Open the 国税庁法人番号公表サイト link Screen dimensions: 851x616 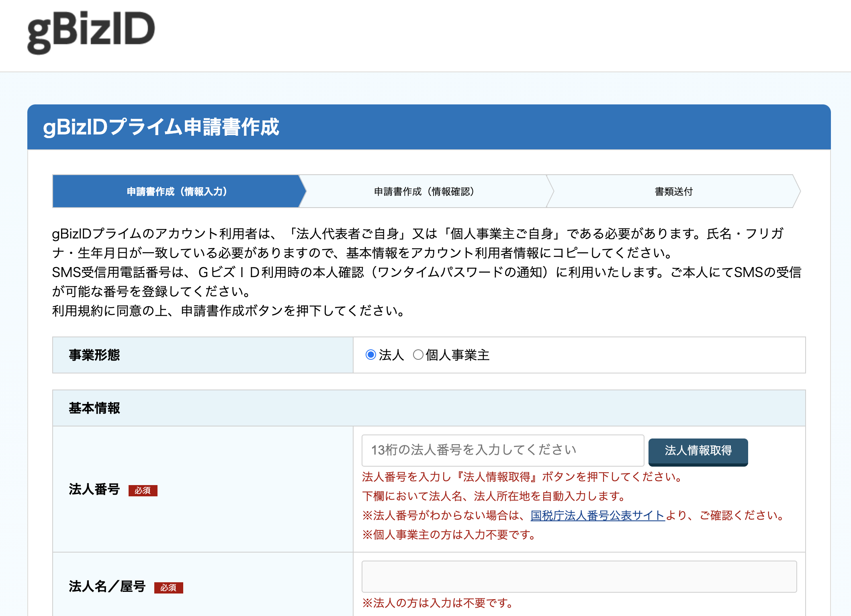[x=598, y=516]
